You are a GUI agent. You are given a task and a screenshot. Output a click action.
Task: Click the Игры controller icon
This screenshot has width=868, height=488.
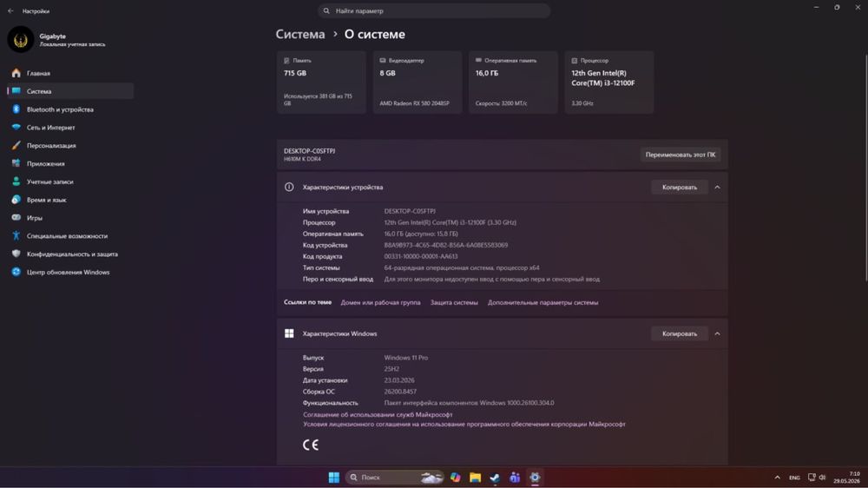pyautogui.click(x=16, y=218)
